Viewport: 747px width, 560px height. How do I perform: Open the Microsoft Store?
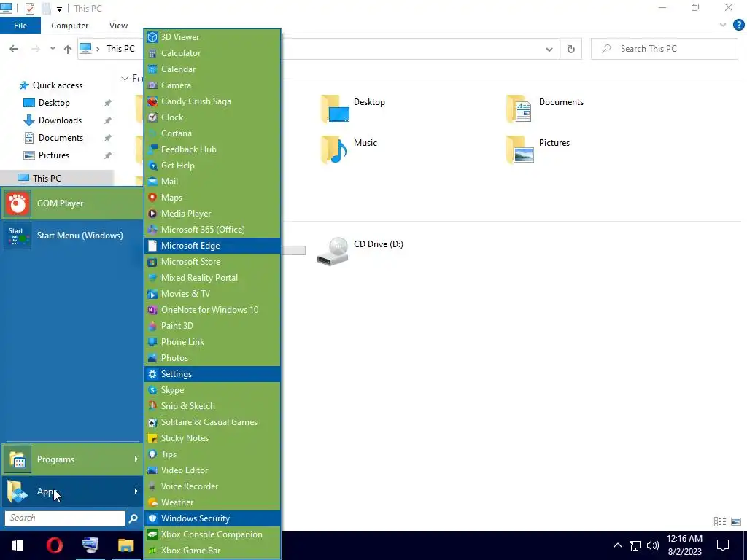(212, 262)
